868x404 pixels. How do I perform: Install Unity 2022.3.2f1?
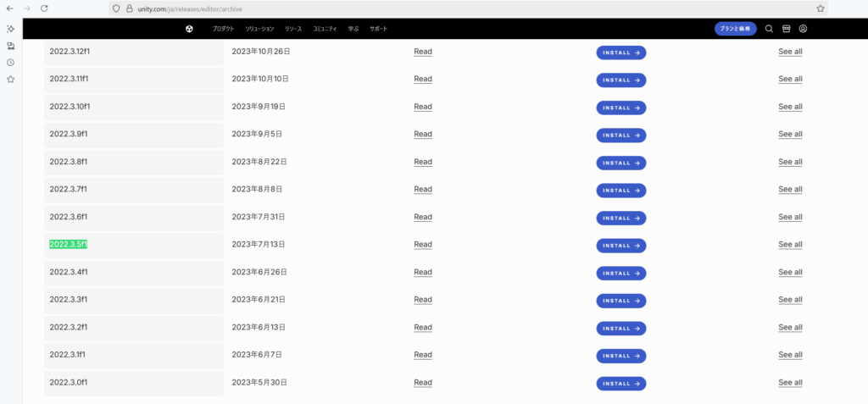coord(621,328)
